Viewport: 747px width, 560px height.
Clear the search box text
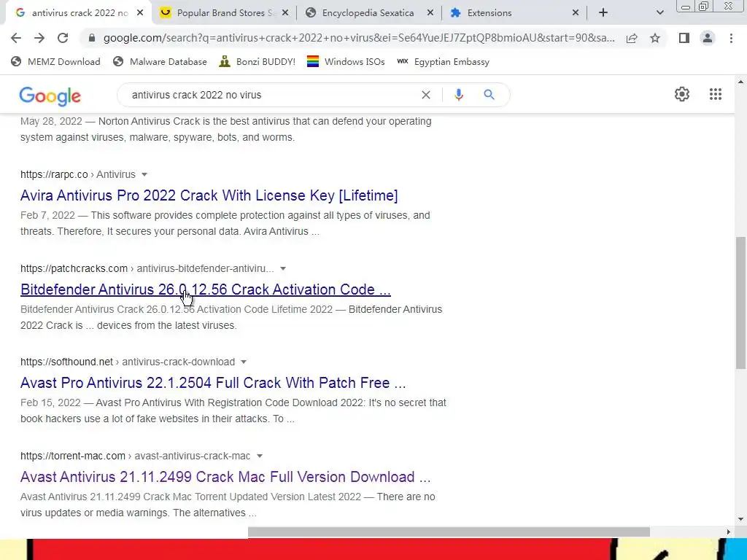(x=426, y=95)
